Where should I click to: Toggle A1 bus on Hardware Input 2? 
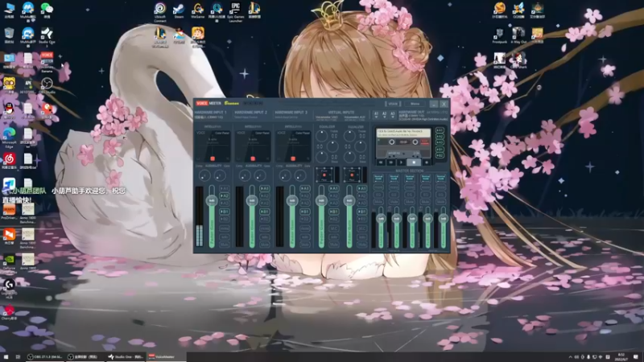click(x=265, y=188)
